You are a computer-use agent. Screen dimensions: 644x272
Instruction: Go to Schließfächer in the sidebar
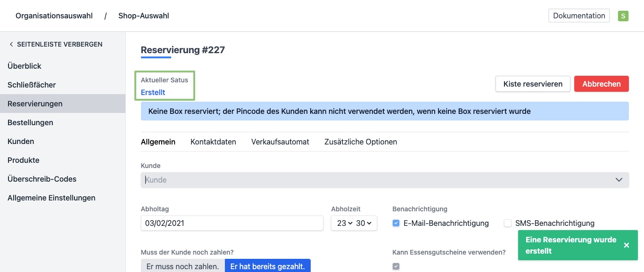tap(32, 85)
